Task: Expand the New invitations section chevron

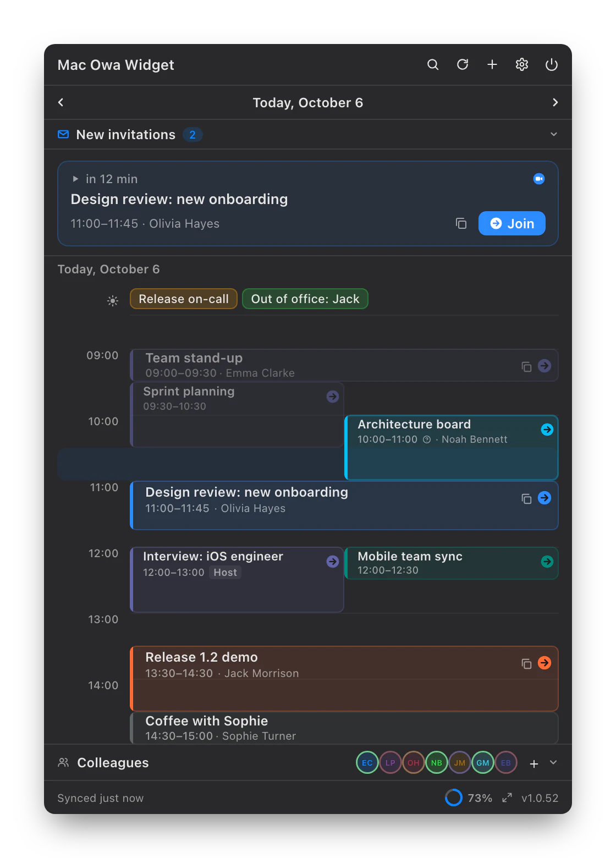Action: coord(554,134)
